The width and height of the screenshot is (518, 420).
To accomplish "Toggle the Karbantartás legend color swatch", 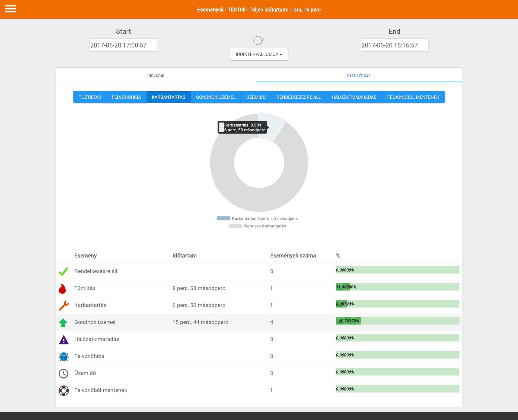I will [223, 218].
